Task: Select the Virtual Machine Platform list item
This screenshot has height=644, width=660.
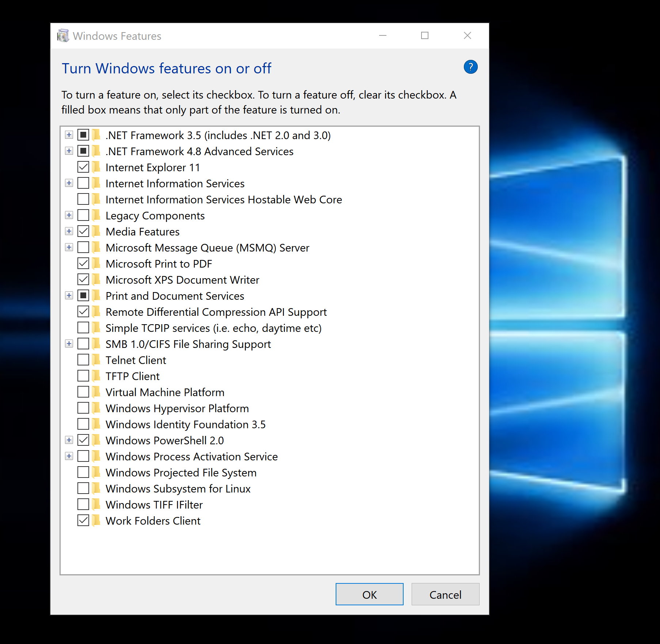Action: click(165, 392)
